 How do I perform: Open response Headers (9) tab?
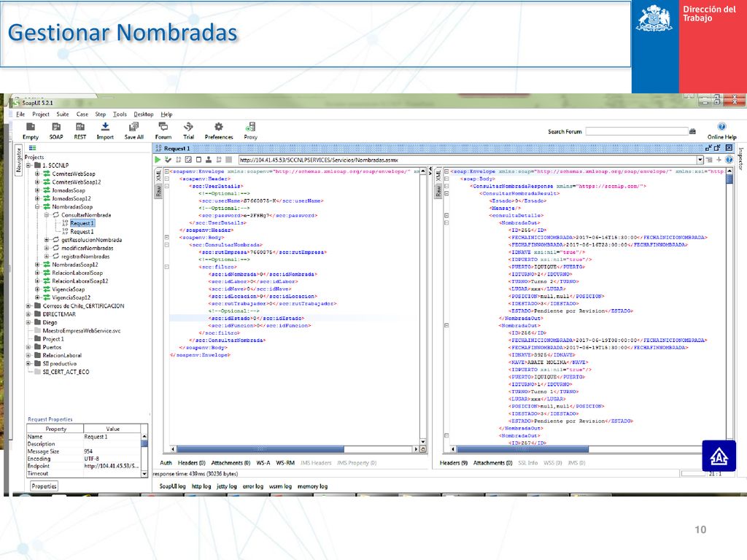[454, 462]
